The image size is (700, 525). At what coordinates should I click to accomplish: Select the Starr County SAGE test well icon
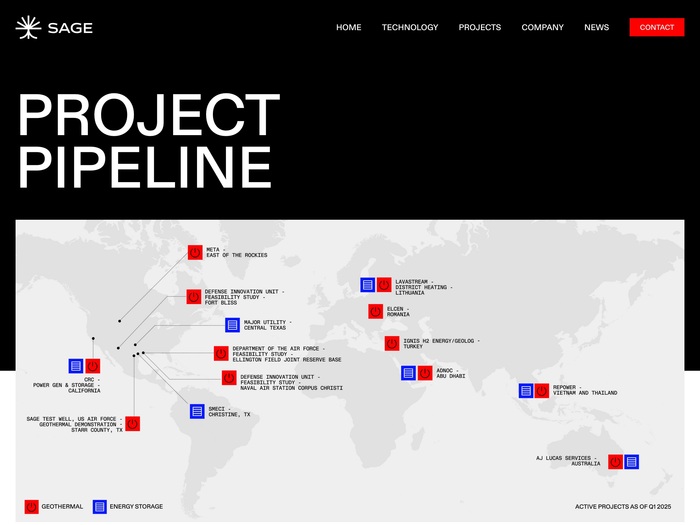coord(133,424)
